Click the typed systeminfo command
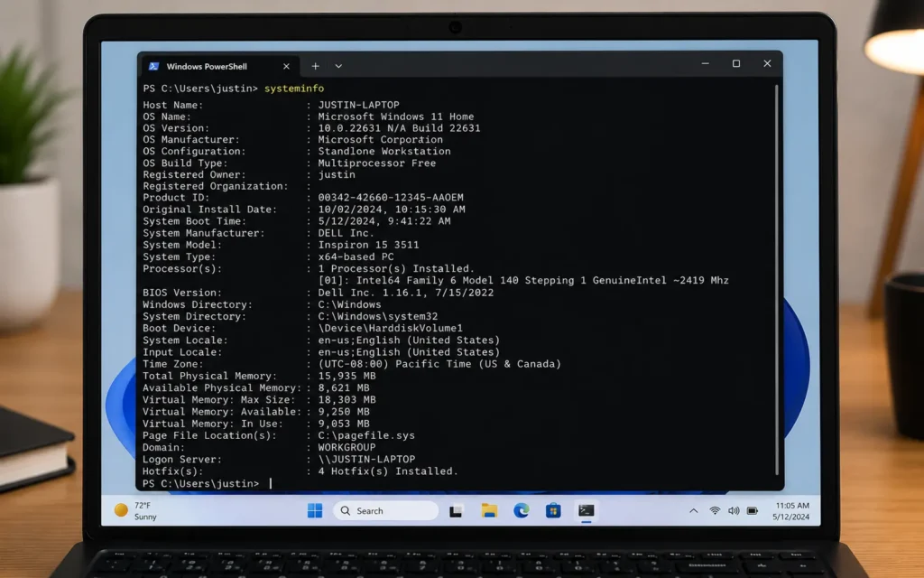Image resolution: width=924 pixels, height=578 pixels. 294,89
